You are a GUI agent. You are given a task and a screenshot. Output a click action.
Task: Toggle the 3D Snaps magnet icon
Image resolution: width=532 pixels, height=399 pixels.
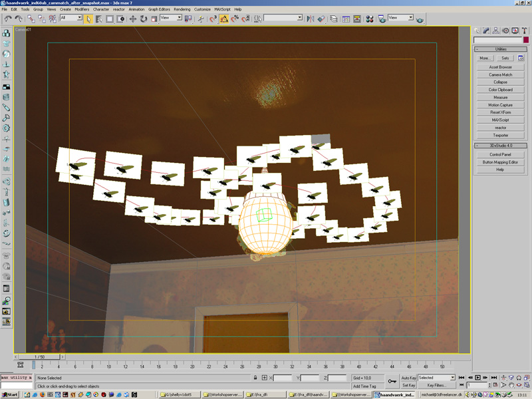pos(213,19)
